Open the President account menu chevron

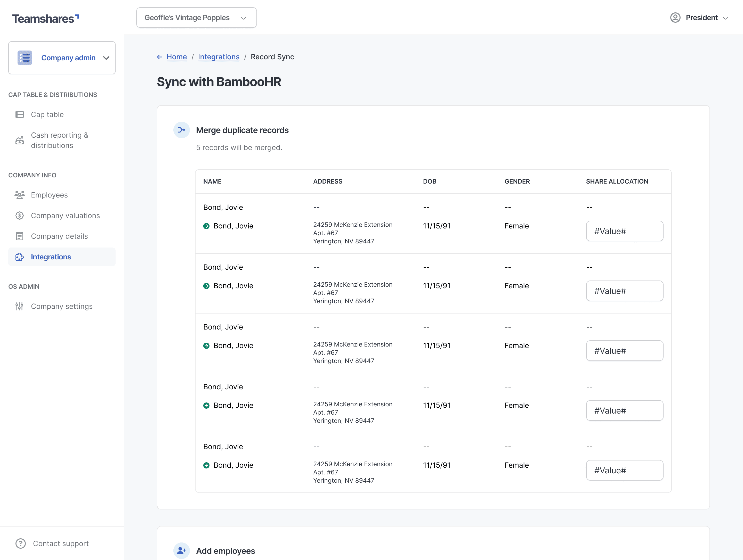click(725, 18)
